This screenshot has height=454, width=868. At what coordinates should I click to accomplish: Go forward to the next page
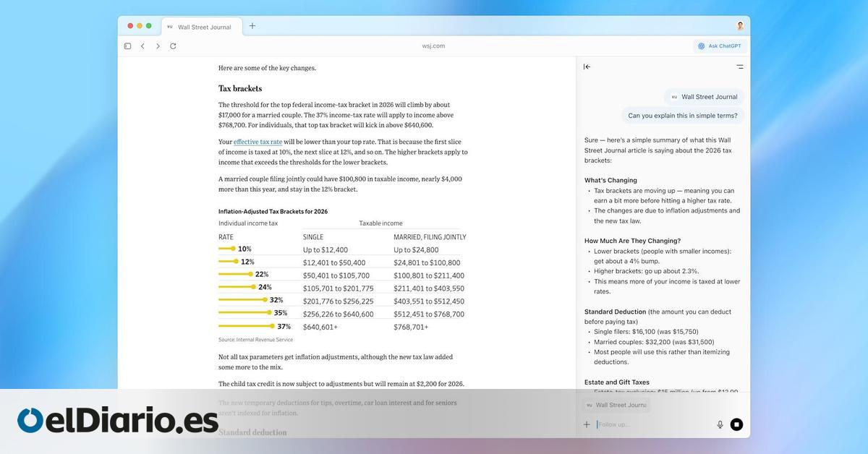(x=158, y=46)
